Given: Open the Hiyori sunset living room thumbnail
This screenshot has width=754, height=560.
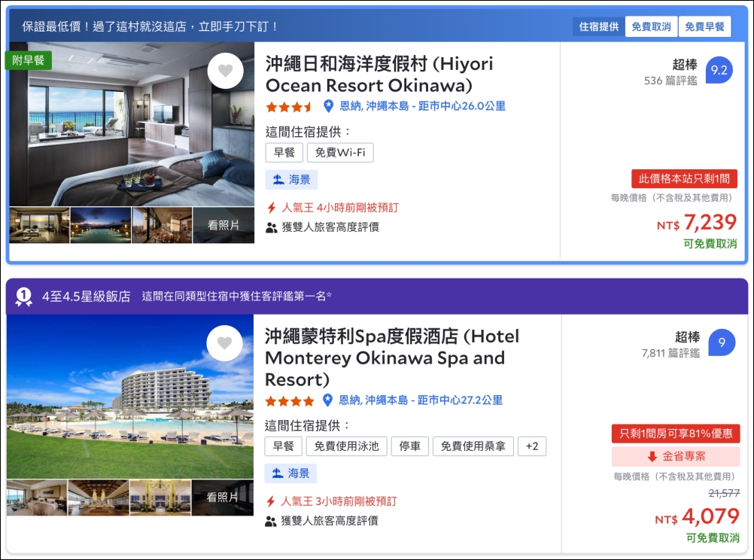Looking at the screenshot, I should (39, 225).
